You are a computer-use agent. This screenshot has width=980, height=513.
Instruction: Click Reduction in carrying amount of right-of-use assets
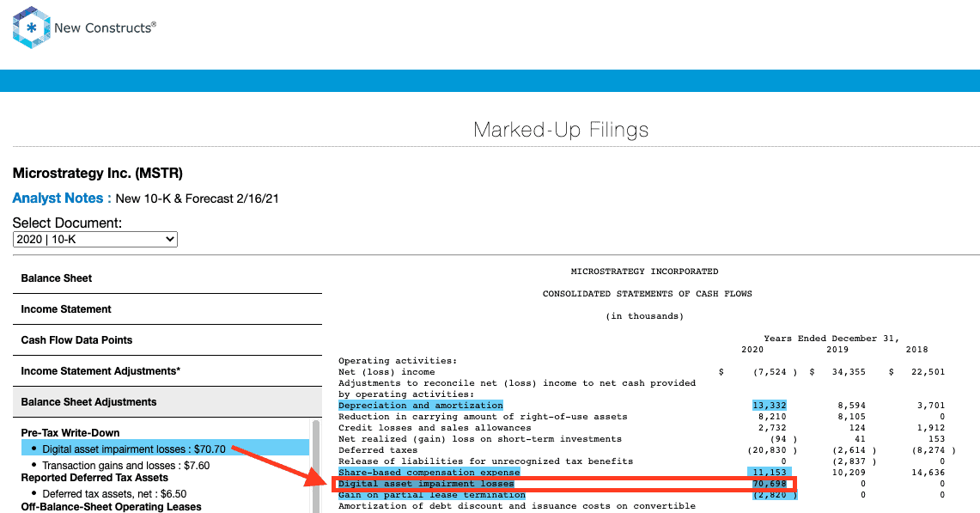[x=483, y=417]
